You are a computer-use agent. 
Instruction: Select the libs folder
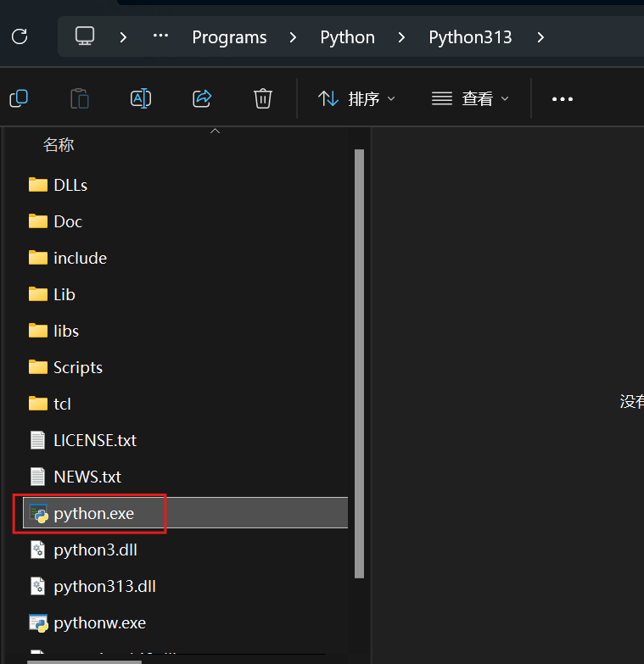coord(66,331)
